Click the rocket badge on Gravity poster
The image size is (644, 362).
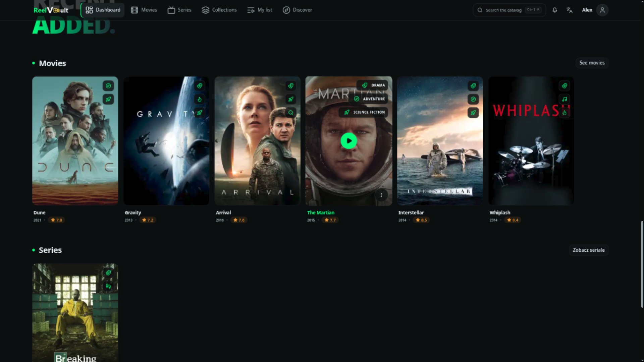(x=200, y=113)
